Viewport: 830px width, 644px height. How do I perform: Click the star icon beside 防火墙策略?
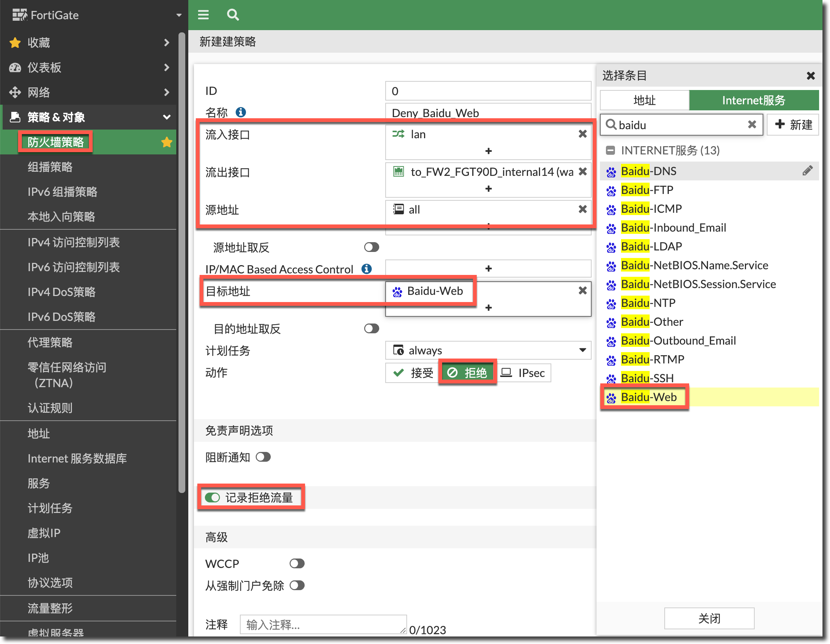click(166, 142)
